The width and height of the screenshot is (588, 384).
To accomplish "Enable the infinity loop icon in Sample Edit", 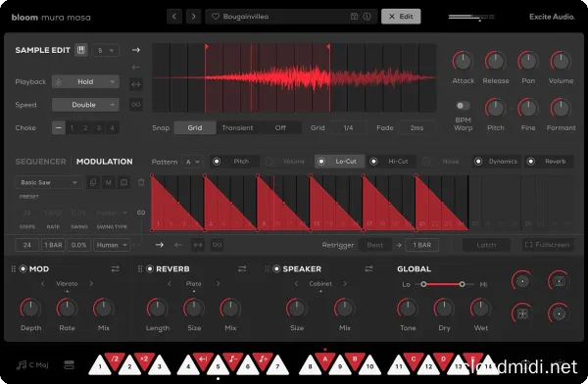I will tap(136, 104).
